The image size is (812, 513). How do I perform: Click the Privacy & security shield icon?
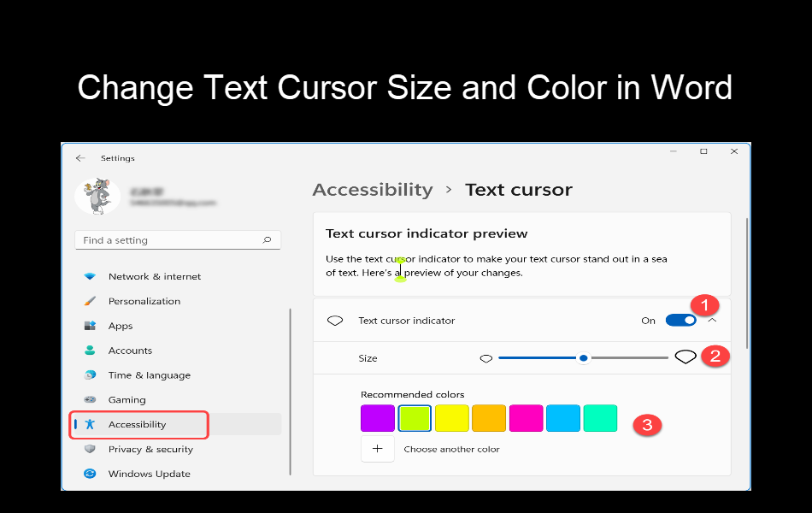pyautogui.click(x=90, y=449)
